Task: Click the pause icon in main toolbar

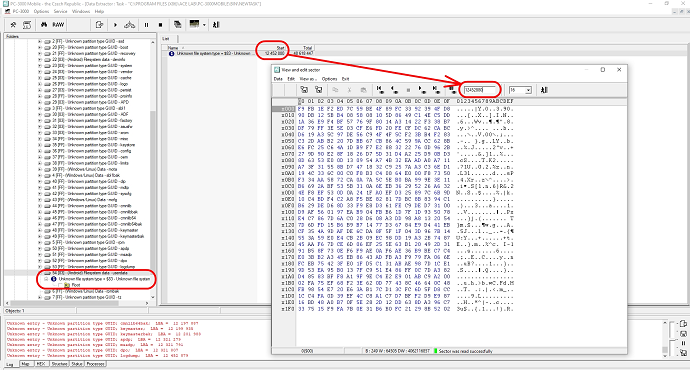Action: [x=147, y=25]
